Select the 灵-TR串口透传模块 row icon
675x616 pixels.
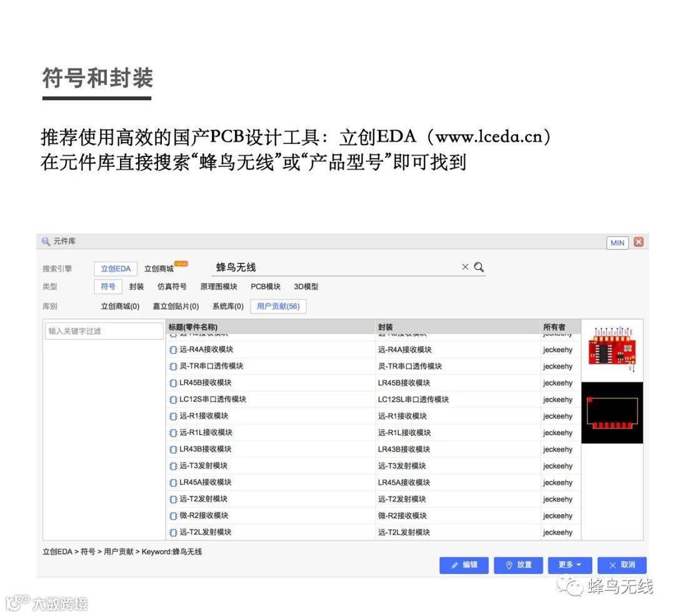pos(173,366)
